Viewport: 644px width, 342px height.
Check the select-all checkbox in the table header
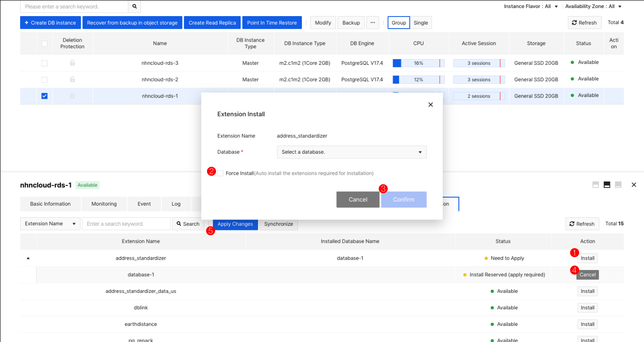(x=44, y=43)
